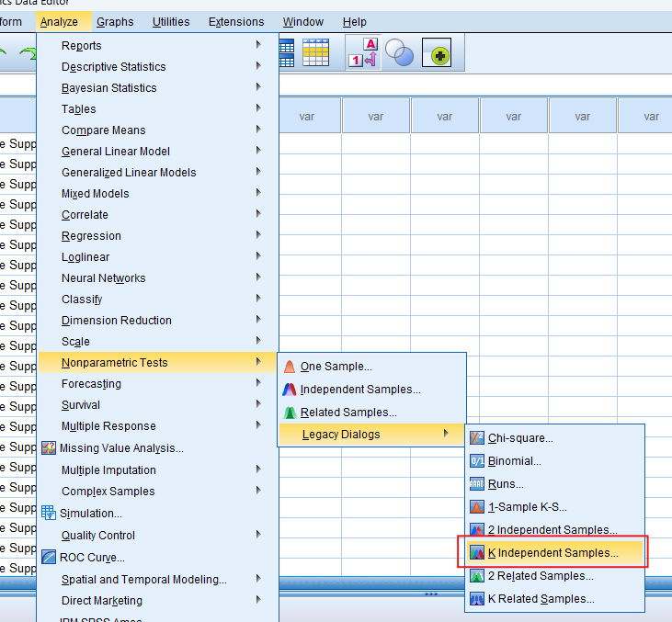Click ROC Curve menu entry
This screenshot has height=622, width=672.
(92, 557)
